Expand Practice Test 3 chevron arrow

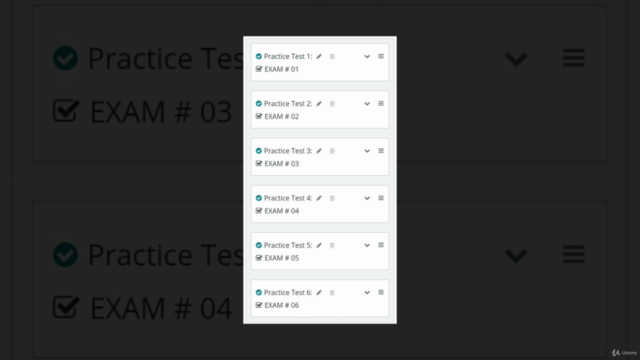point(367,151)
